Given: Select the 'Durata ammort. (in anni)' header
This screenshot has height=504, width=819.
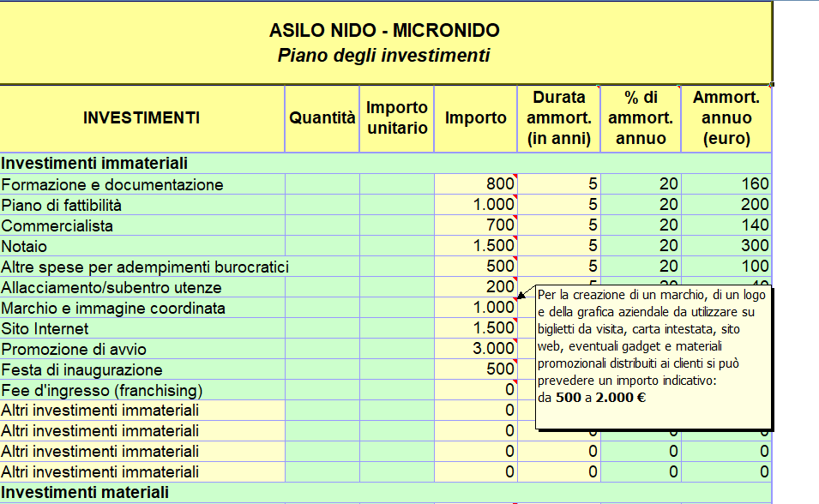Looking at the screenshot, I should [559, 118].
